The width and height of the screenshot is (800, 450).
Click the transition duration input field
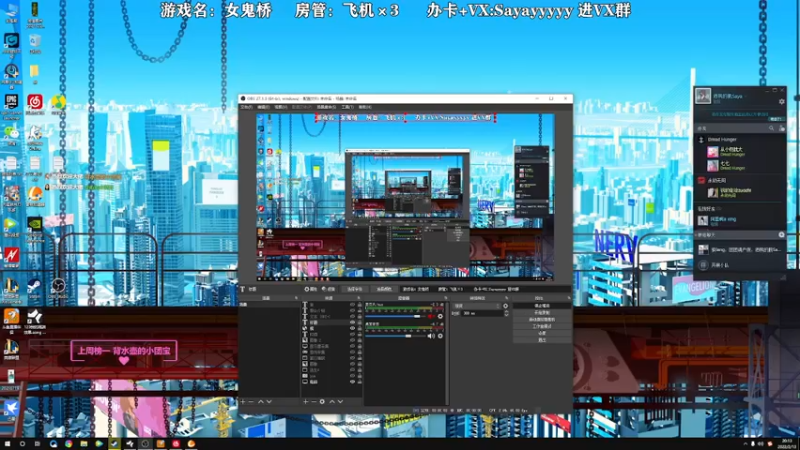(x=482, y=313)
